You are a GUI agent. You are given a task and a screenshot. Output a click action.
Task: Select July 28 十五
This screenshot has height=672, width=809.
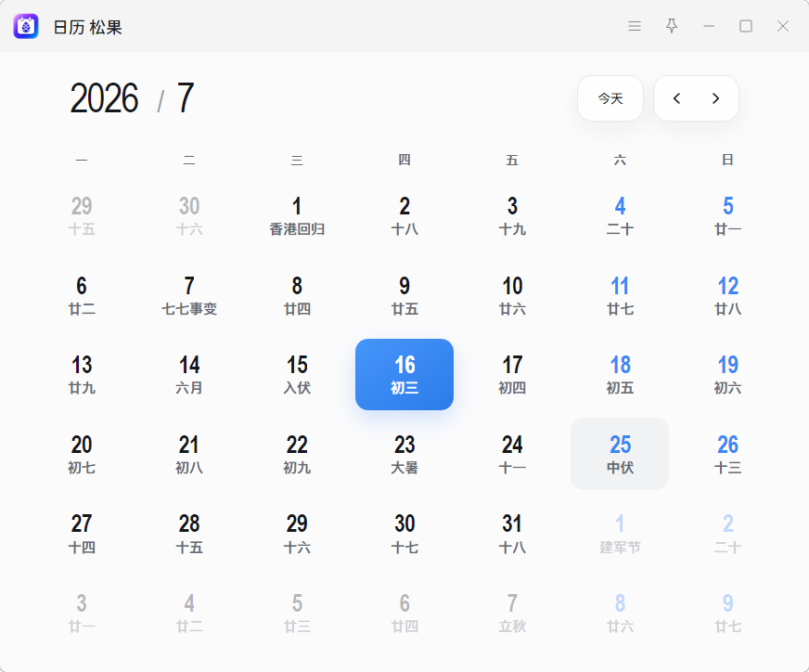click(189, 534)
